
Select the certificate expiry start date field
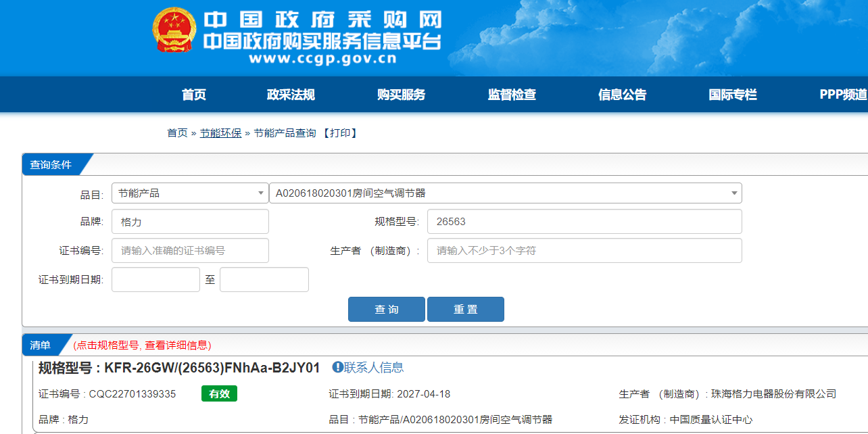point(155,280)
